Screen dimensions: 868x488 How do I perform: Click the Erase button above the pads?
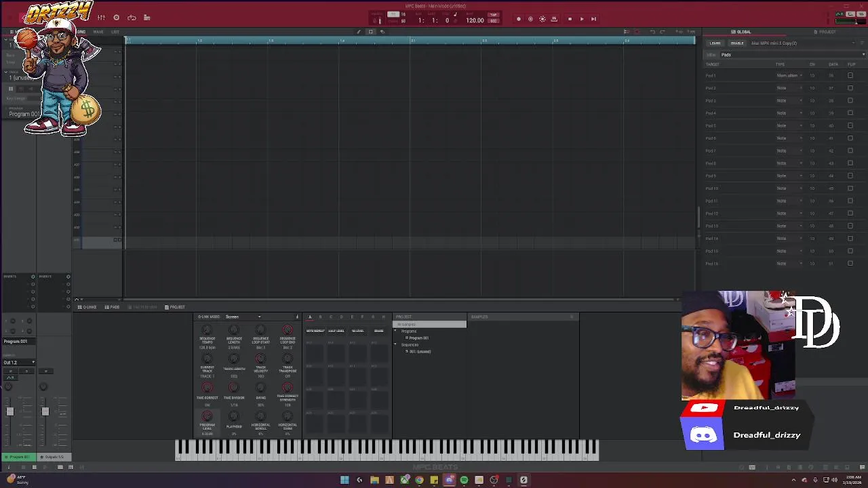tap(378, 331)
